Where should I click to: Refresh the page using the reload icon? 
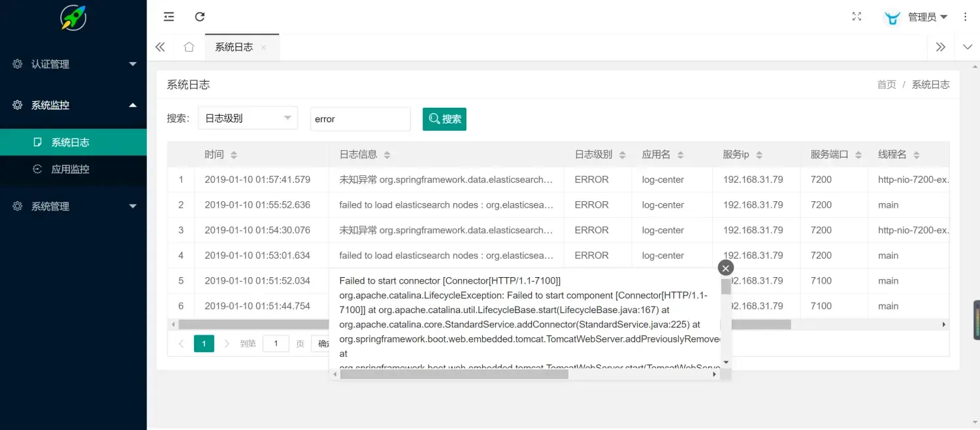199,16
